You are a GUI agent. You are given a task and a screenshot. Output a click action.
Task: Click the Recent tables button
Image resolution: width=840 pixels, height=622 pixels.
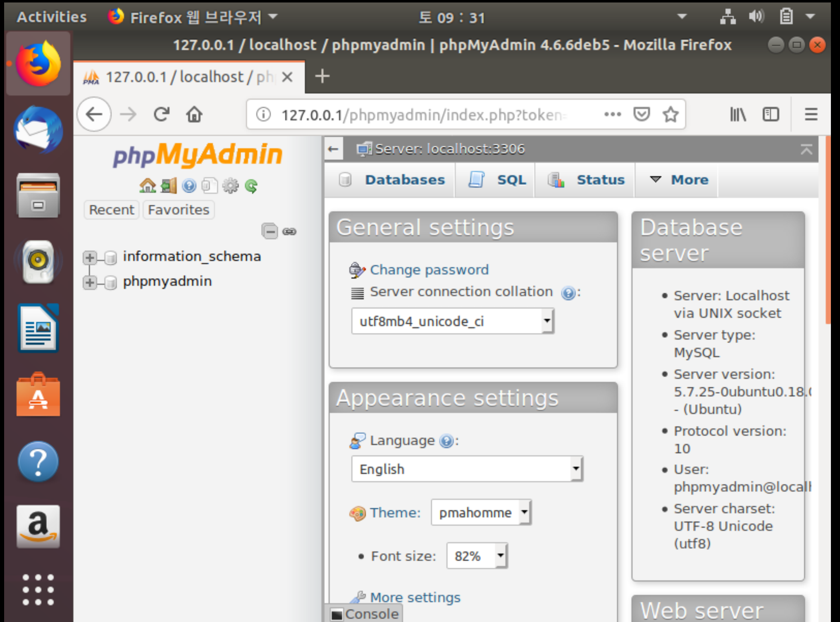(x=112, y=210)
